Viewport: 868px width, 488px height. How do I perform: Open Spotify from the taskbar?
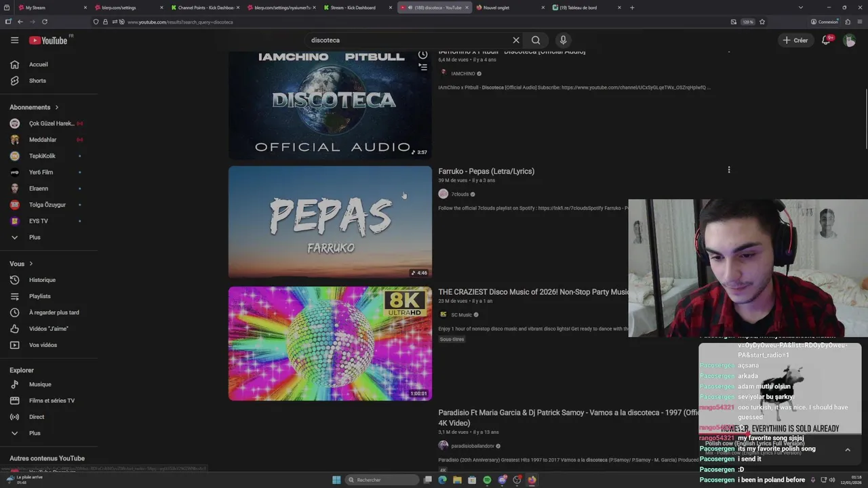487,480
